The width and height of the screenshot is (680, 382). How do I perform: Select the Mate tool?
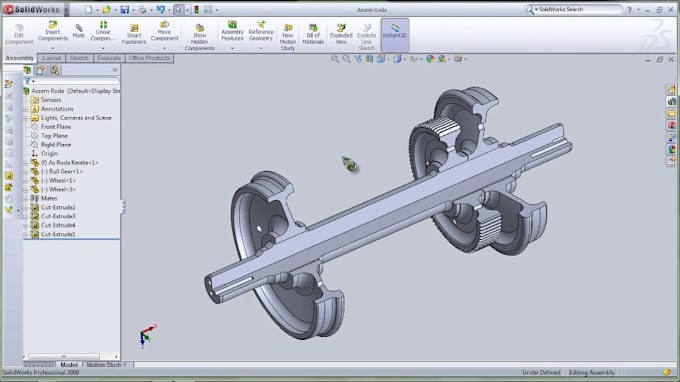78,31
